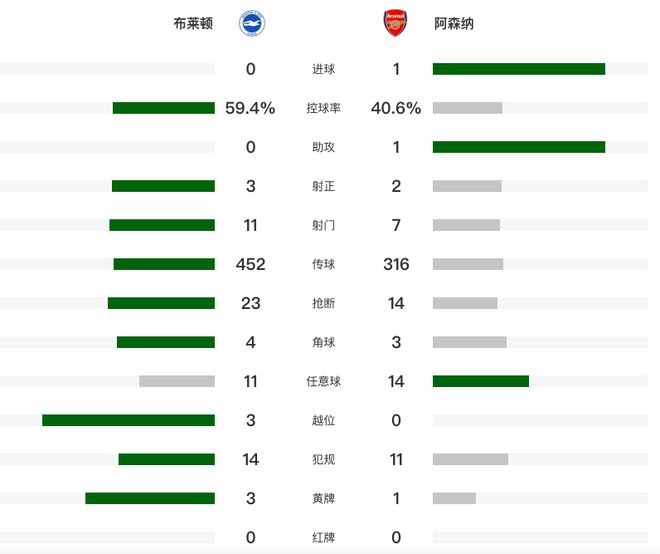Select the 传球 stat label
This screenshot has width=660, height=554.
(323, 264)
